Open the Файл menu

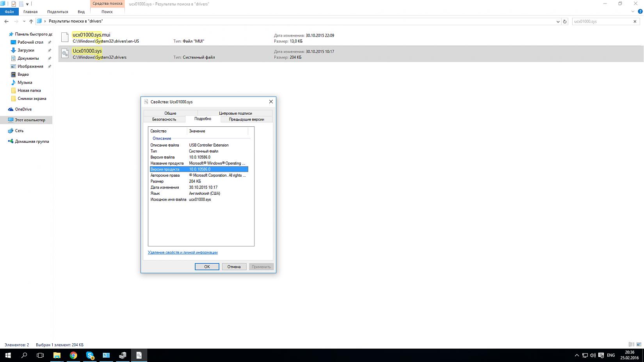click(x=9, y=12)
